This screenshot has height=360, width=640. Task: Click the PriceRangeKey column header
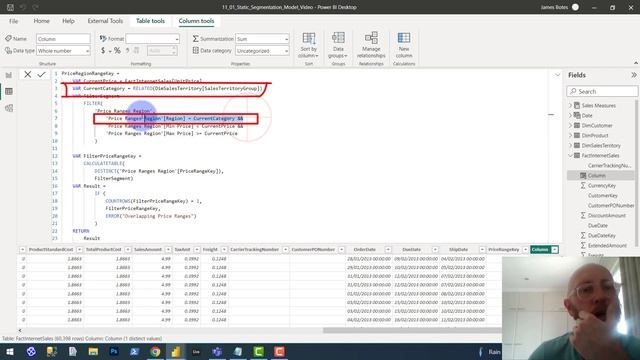click(x=503, y=249)
